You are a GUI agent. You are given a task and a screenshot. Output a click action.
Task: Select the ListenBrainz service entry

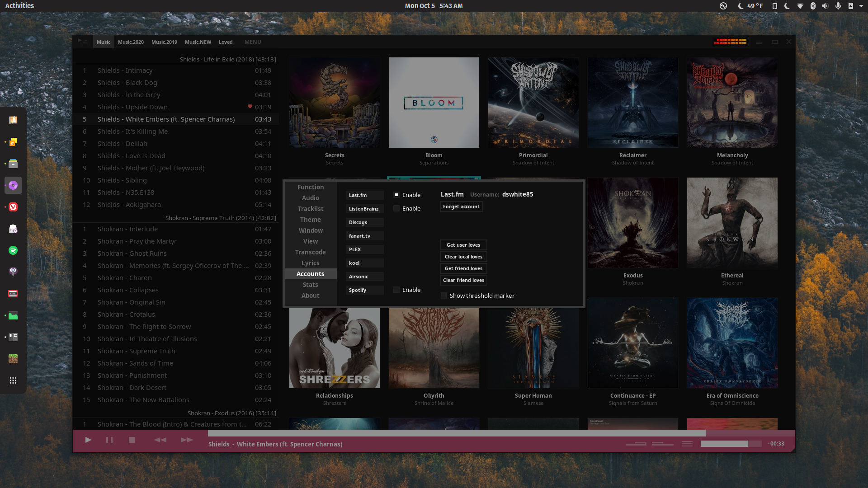(365, 209)
